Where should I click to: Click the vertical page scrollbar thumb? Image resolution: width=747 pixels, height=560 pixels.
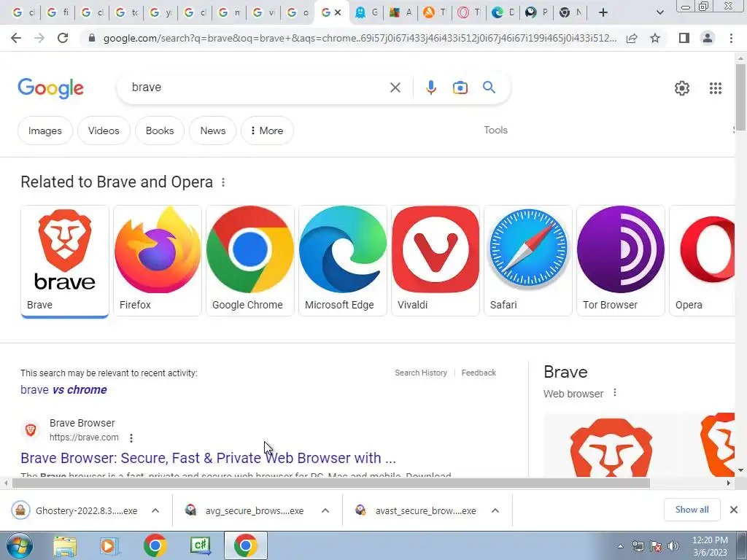[x=740, y=97]
